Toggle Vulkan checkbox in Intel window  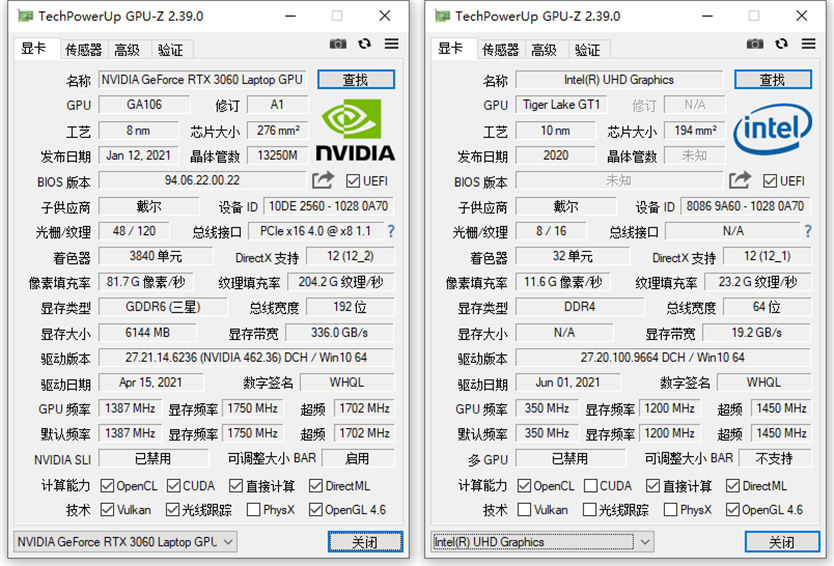coord(524,510)
